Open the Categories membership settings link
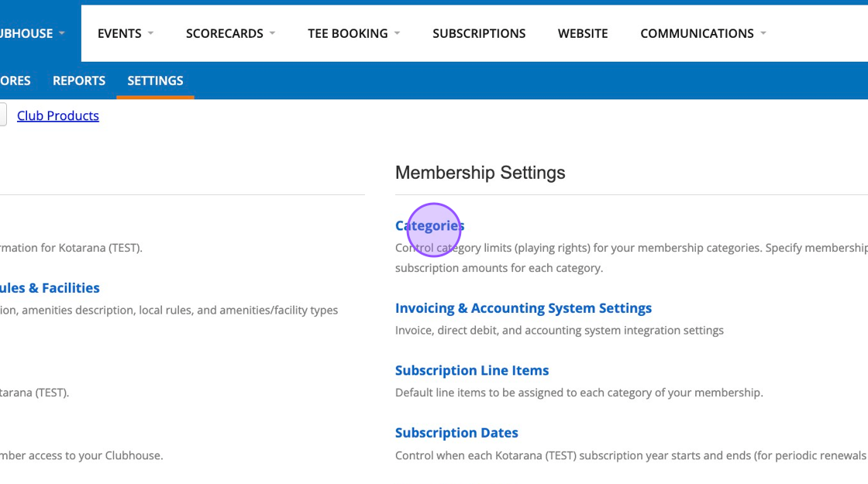Image resolution: width=868 pixels, height=484 pixels. [x=429, y=225]
